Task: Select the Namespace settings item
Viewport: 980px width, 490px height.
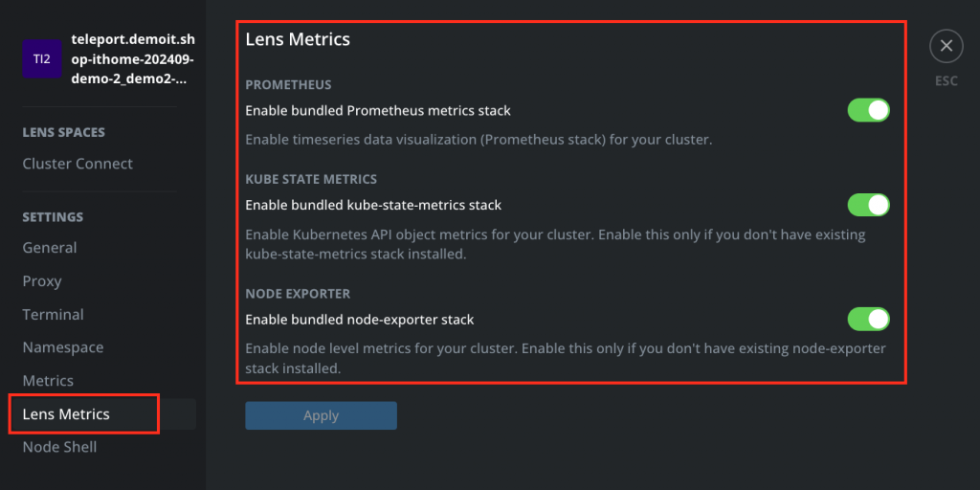Action: point(63,347)
